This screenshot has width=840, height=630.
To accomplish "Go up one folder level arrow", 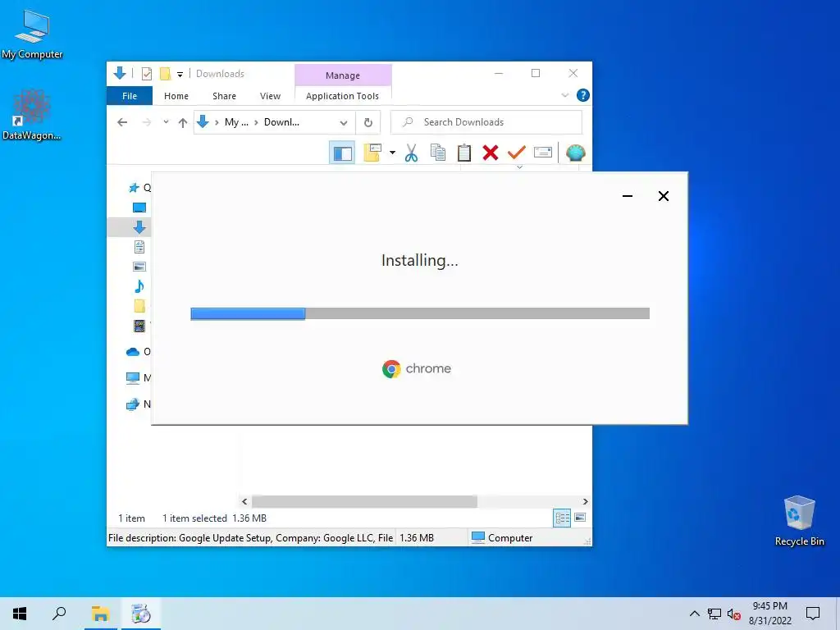I will coord(183,123).
